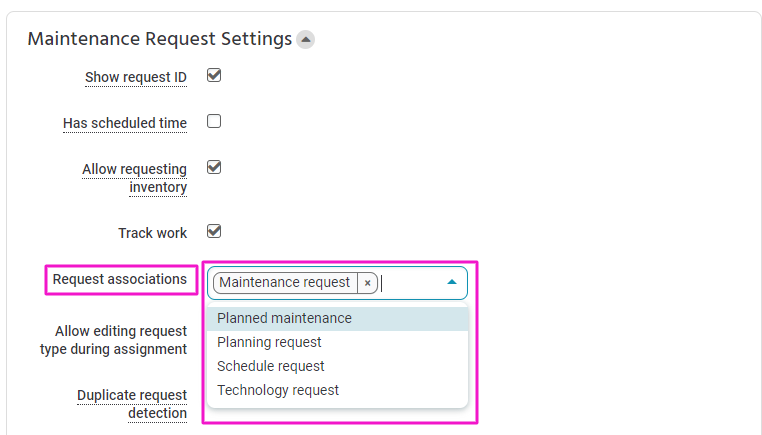Click the Track work label
This screenshot has height=435, width=762.
pyautogui.click(x=153, y=233)
